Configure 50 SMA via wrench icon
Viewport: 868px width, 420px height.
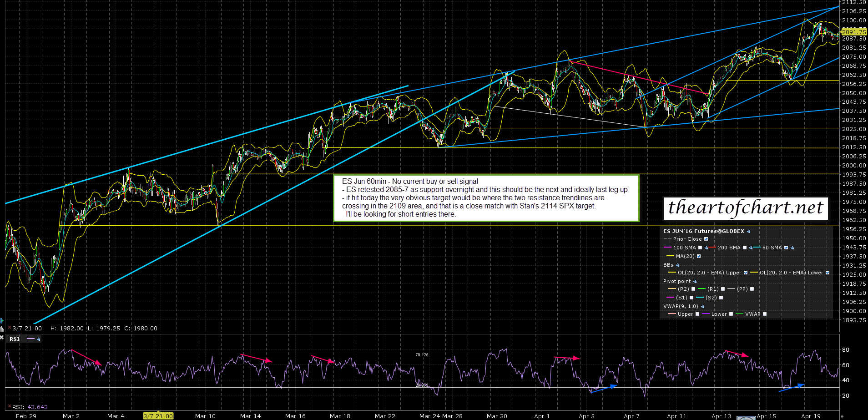tap(792, 248)
